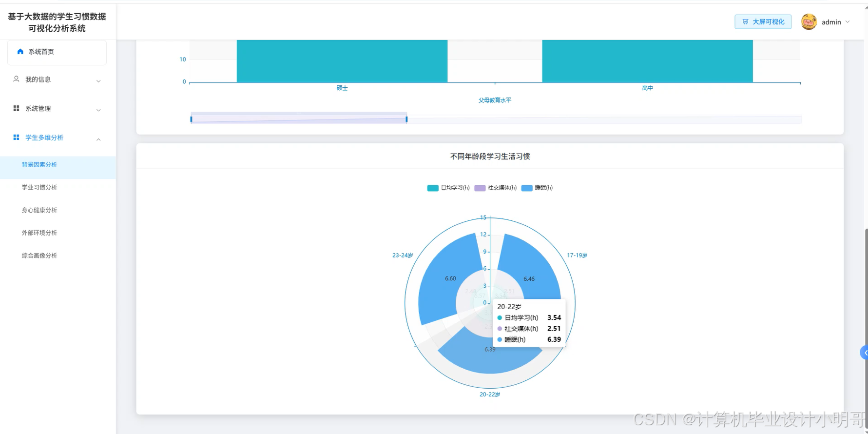This screenshot has height=434, width=868.
Task: Collapse the 学生多维分析 menu chevron
Action: click(98, 139)
